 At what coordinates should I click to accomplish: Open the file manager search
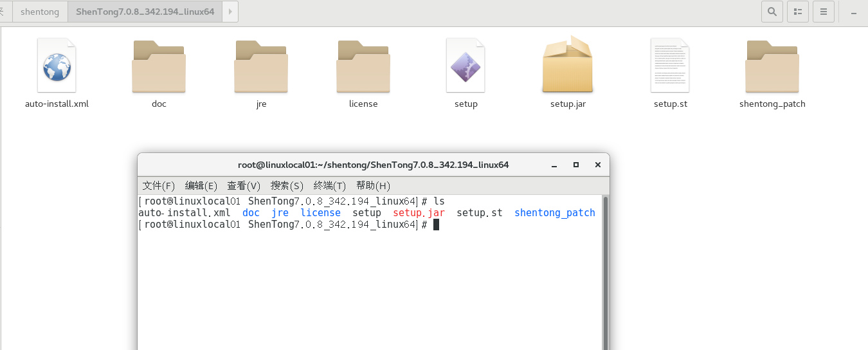point(772,11)
